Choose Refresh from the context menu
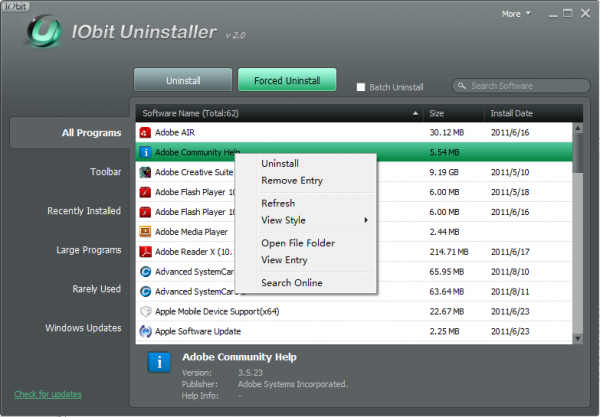 (x=278, y=203)
